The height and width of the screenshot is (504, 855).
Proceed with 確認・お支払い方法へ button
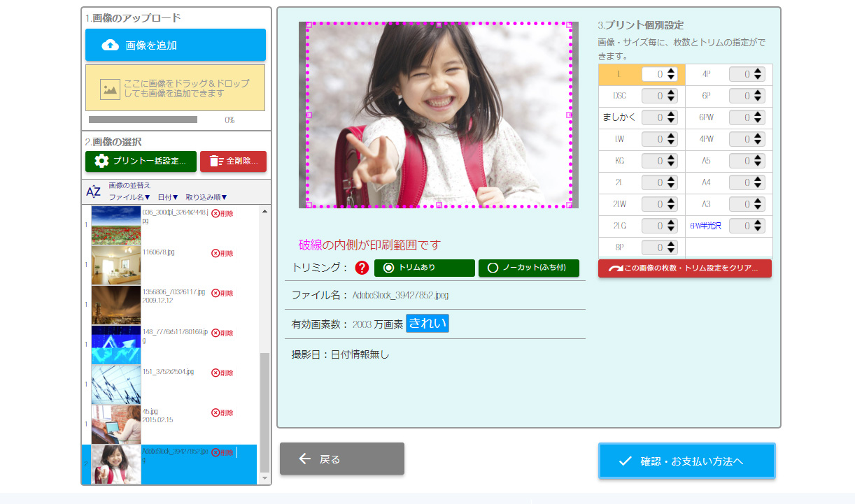pos(686,461)
